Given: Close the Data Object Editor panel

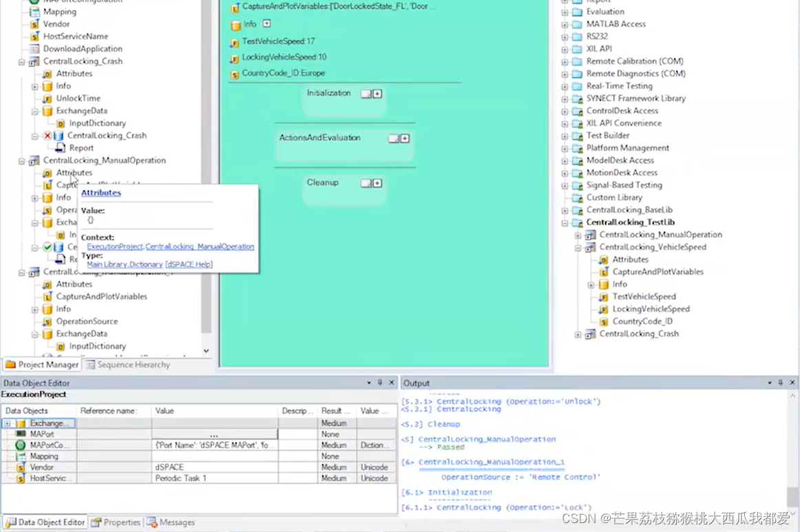Looking at the screenshot, I should point(391,383).
